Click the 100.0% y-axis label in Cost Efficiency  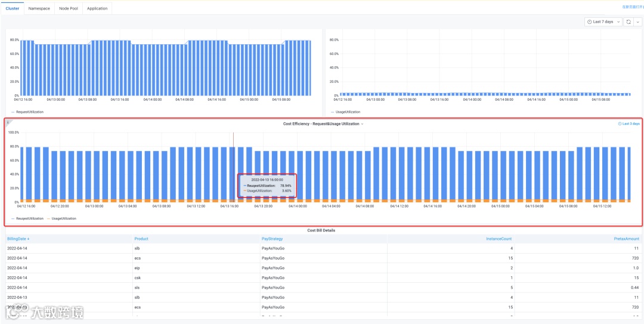14,132
